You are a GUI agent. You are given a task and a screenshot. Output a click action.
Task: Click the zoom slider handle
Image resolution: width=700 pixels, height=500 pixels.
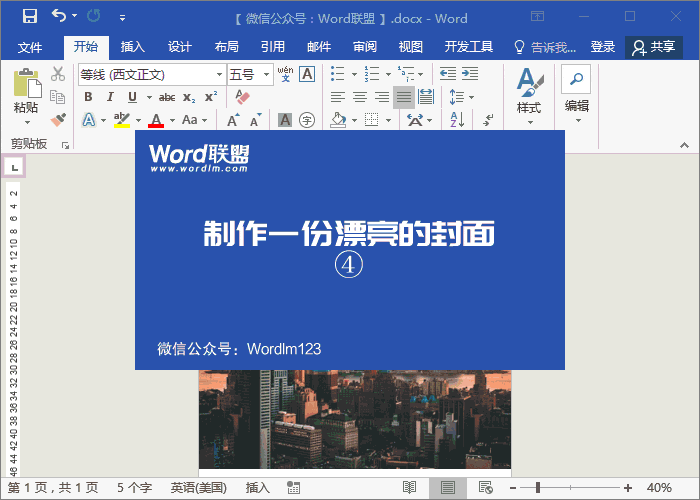(x=538, y=488)
